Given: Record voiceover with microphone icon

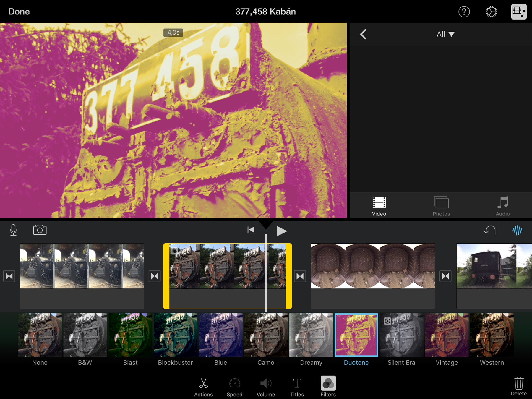Looking at the screenshot, I should pyautogui.click(x=13, y=230).
